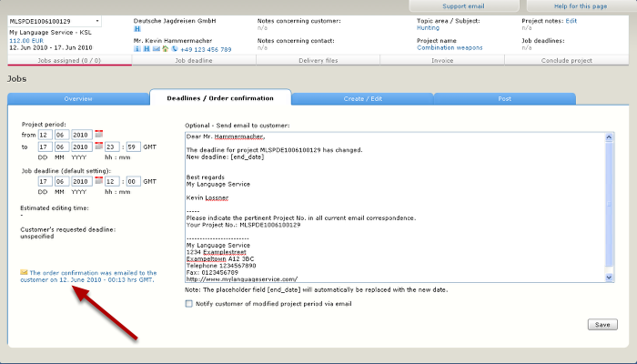Image resolution: width=637 pixels, height=364 pixels.
Task: Open the Combination weapons project name link
Action: click(x=450, y=47)
